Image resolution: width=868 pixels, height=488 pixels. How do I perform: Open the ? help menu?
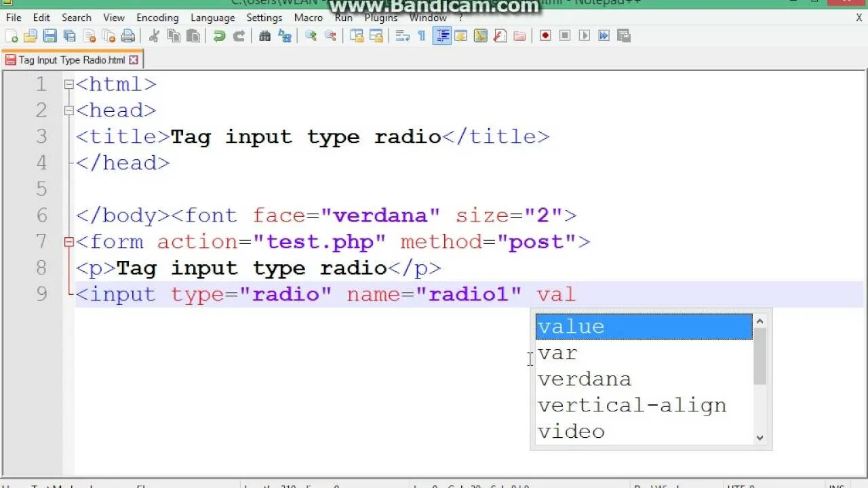coord(461,18)
